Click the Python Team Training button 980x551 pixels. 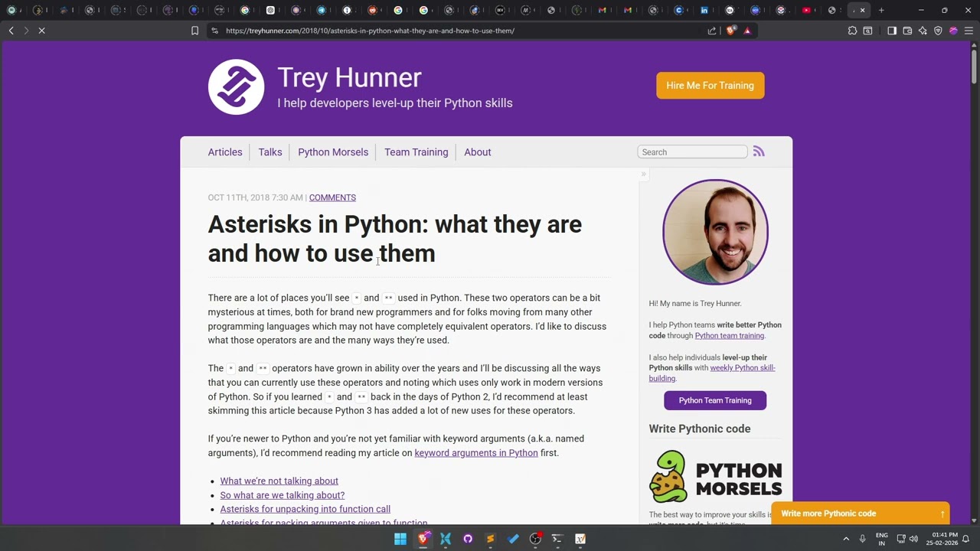pyautogui.click(x=715, y=400)
